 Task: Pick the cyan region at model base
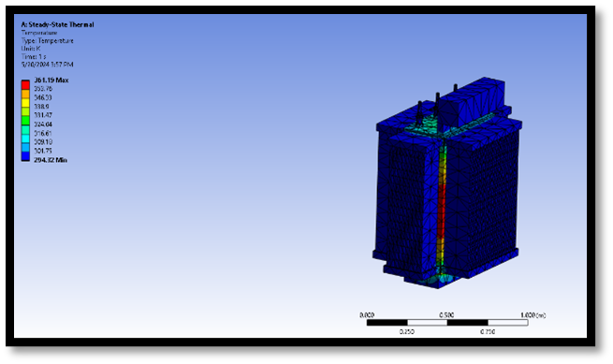(x=438, y=279)
